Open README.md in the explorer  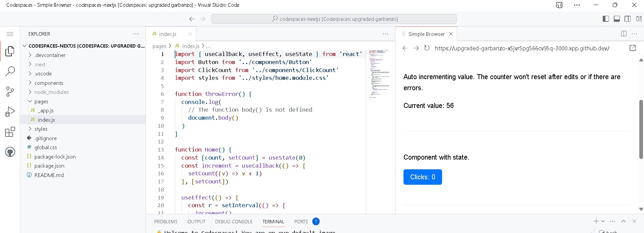[49, 175]
